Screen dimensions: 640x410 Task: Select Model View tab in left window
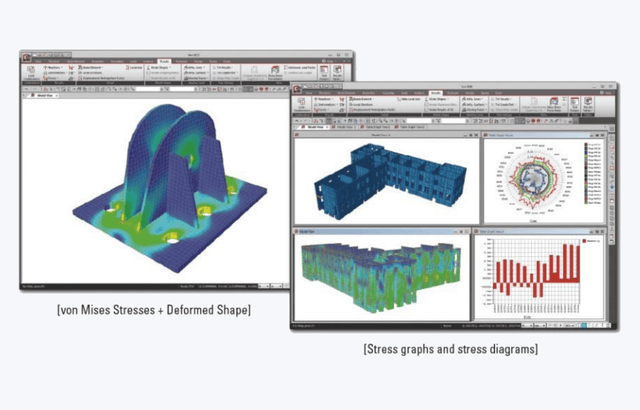pos(42,96)
